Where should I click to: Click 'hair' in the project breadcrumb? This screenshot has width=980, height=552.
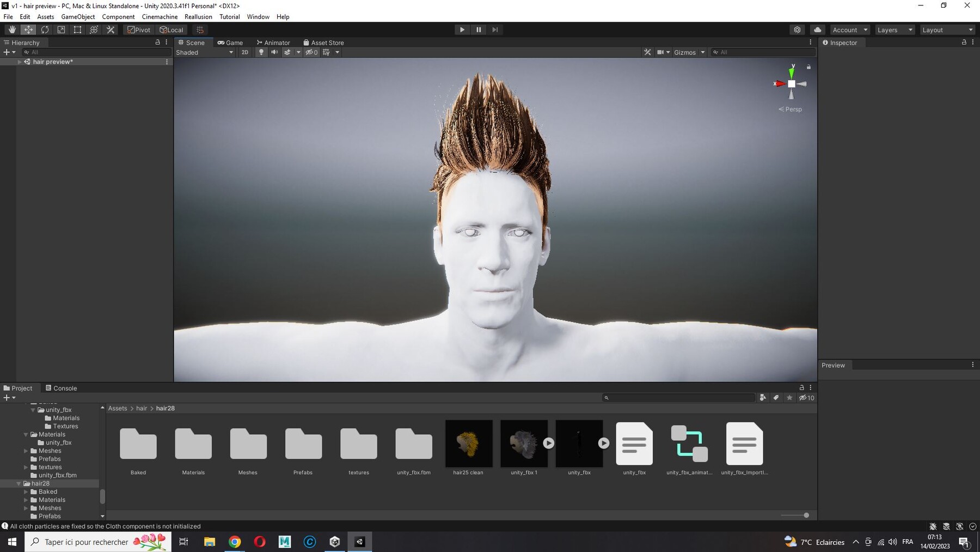click(x=142, y=408)
